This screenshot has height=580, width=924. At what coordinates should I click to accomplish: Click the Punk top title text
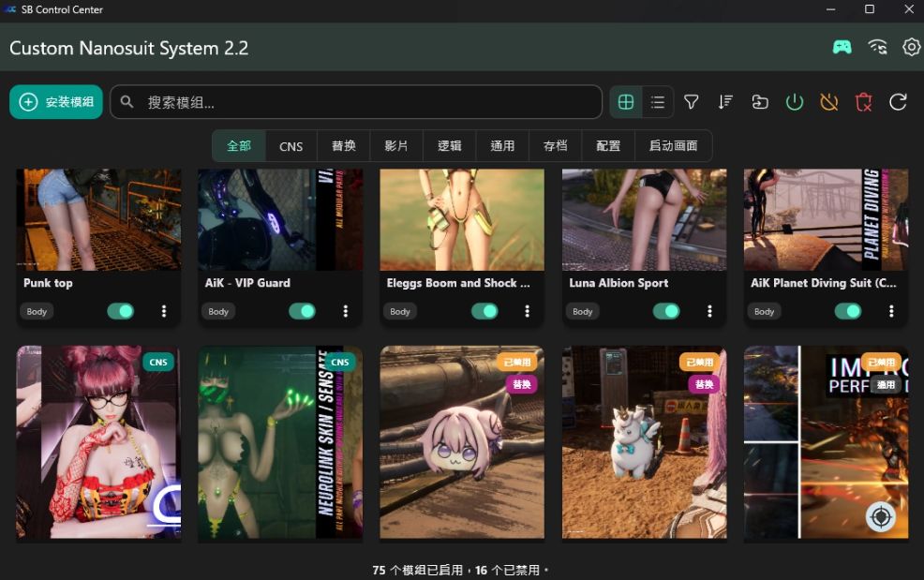tap(49, 283)
